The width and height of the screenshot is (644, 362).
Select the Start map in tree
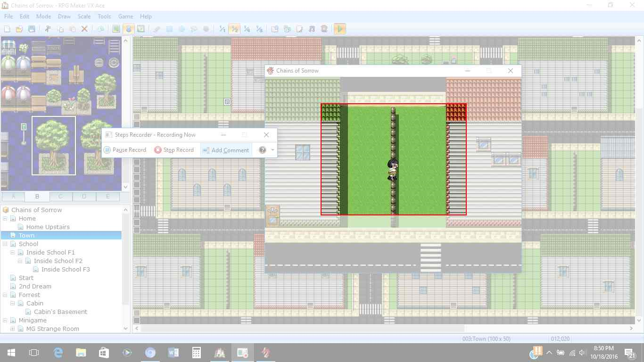[26, 278]
